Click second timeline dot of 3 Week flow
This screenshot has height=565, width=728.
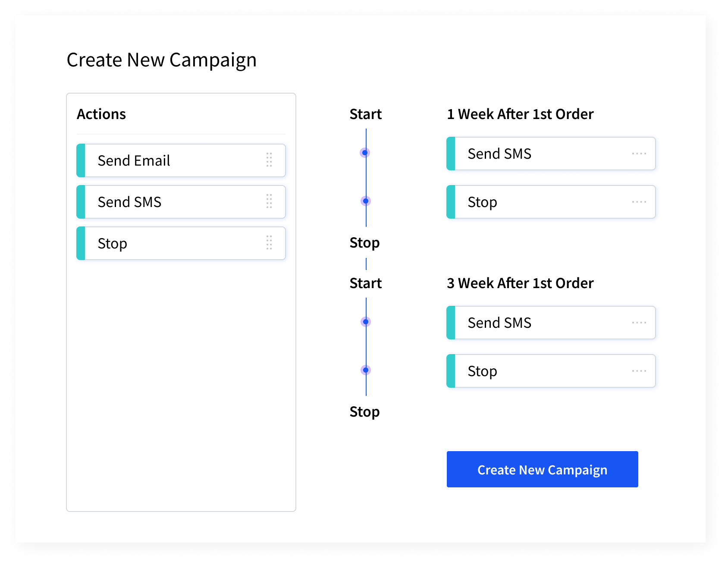[365, 370]
